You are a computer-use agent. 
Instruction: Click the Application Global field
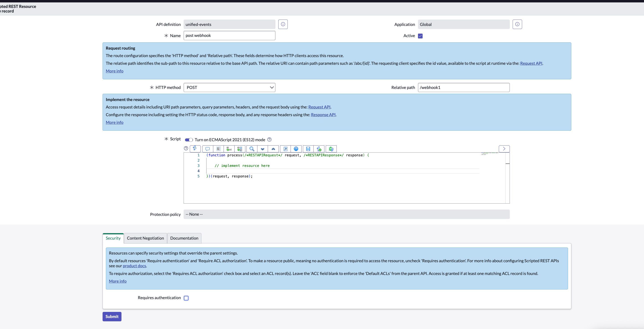point(463,25)
